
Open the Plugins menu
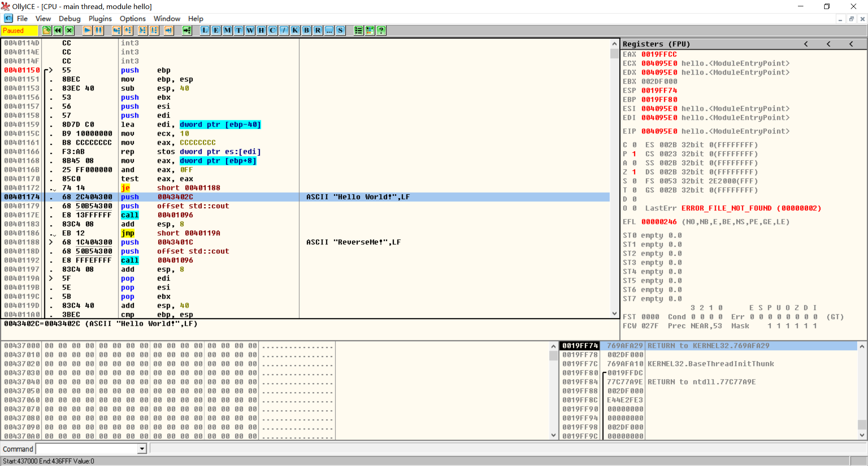click(x=100, y=19)
